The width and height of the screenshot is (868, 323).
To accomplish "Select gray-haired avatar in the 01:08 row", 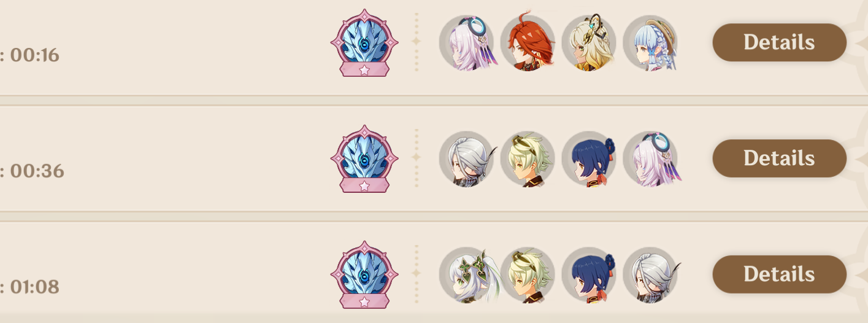I will click(651, 274).
